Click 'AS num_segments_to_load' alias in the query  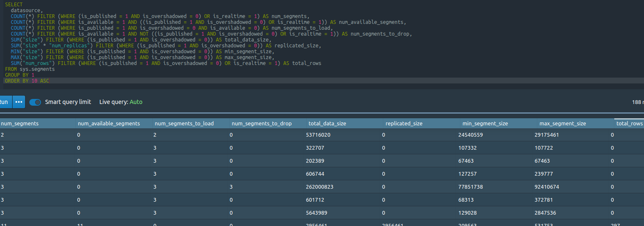pos(298,28)
